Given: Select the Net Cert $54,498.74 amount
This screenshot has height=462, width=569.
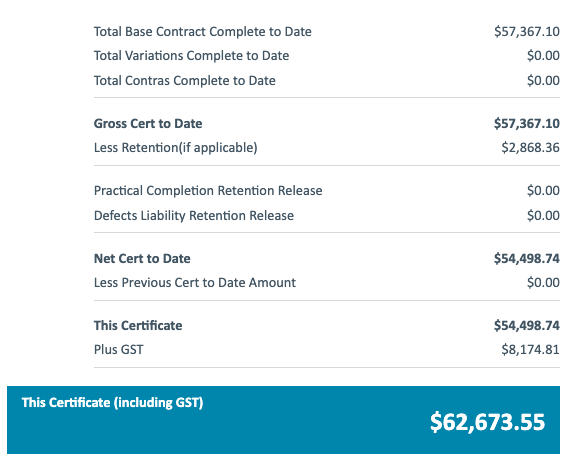Looking at the screenshot, I should pyautogui.click(x=527, y=258).
